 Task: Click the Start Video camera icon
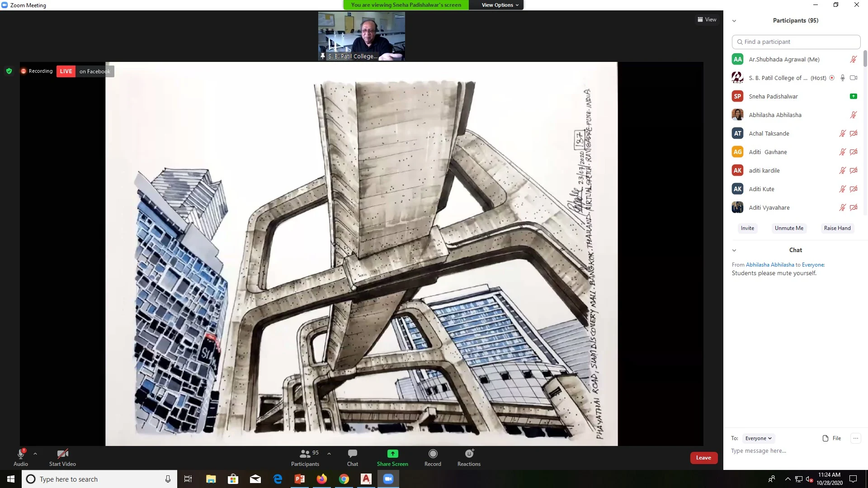pos(62,454)
